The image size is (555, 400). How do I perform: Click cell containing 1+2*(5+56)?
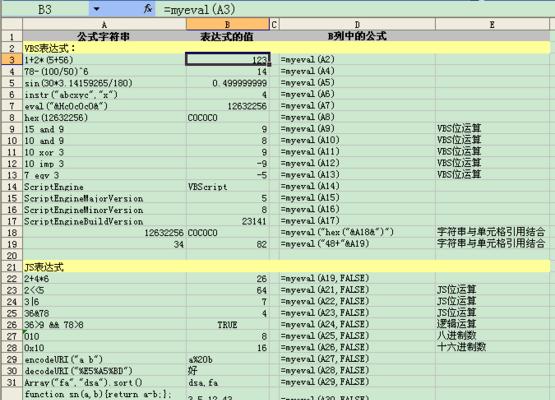click(104, 60)
